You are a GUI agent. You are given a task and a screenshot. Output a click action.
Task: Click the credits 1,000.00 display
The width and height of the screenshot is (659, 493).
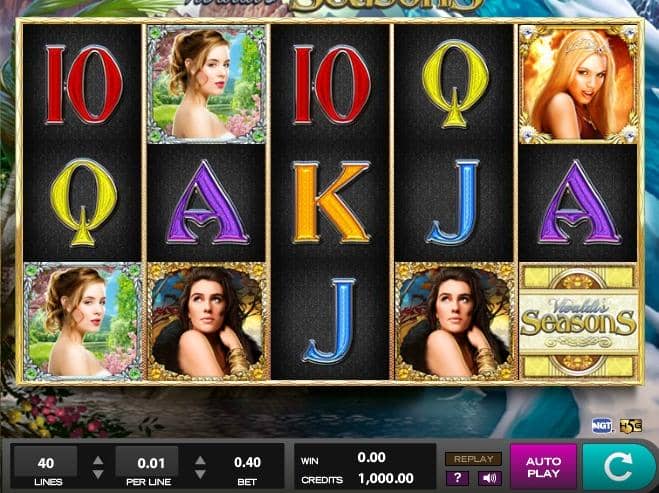coord(385,478)
